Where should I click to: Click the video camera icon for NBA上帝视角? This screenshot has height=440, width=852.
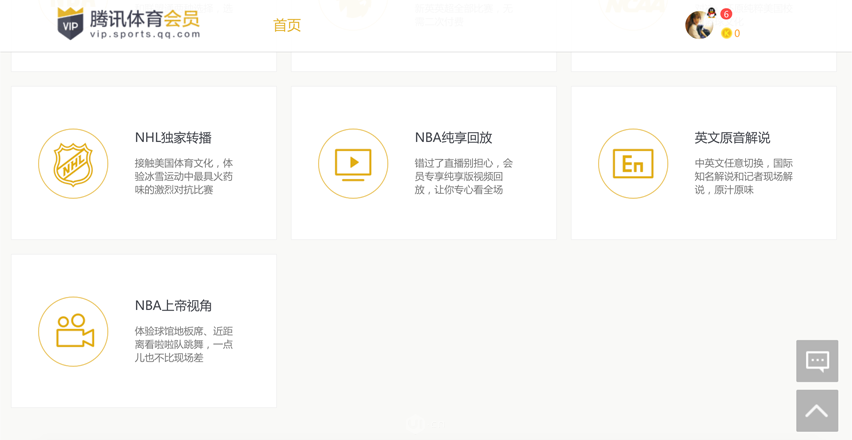coord(73,331)
